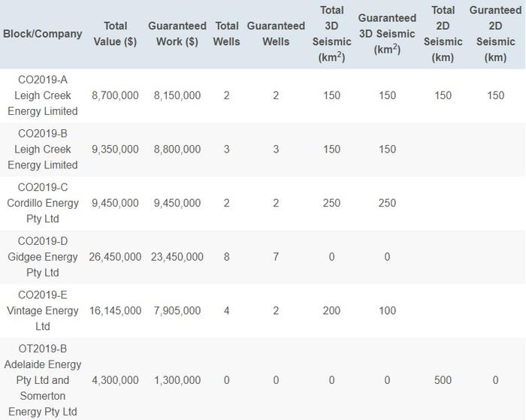Click the Total Value ($) column header
526x420 pixels.
115,34
